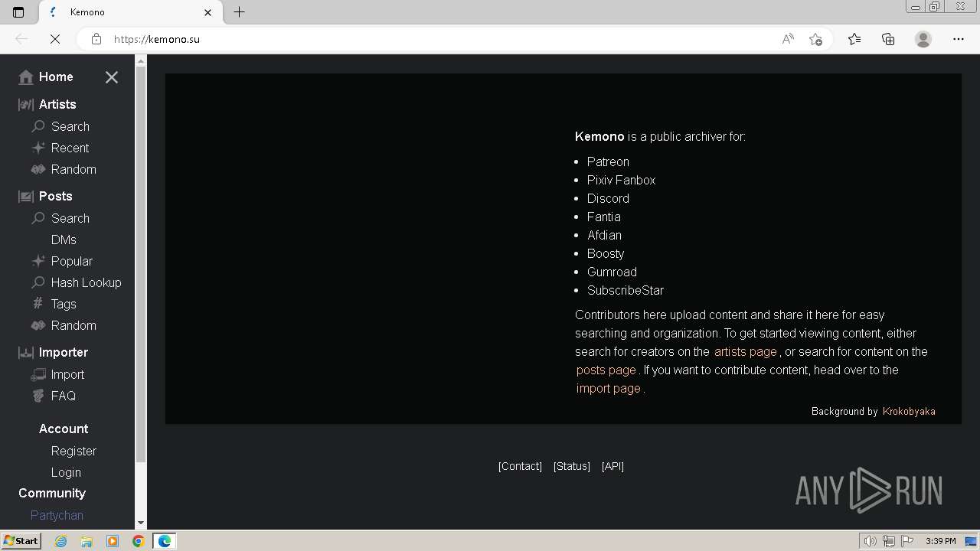This screenshot has height=551, width=980.
Task: Open File Explorer from taskbar
Action: coord(87,541)
